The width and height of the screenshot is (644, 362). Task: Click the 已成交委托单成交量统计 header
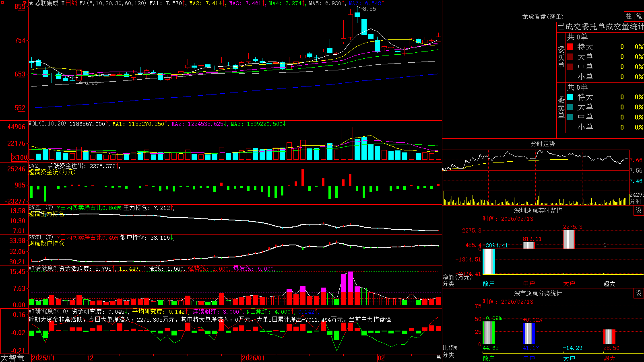[x=601, y=27]
